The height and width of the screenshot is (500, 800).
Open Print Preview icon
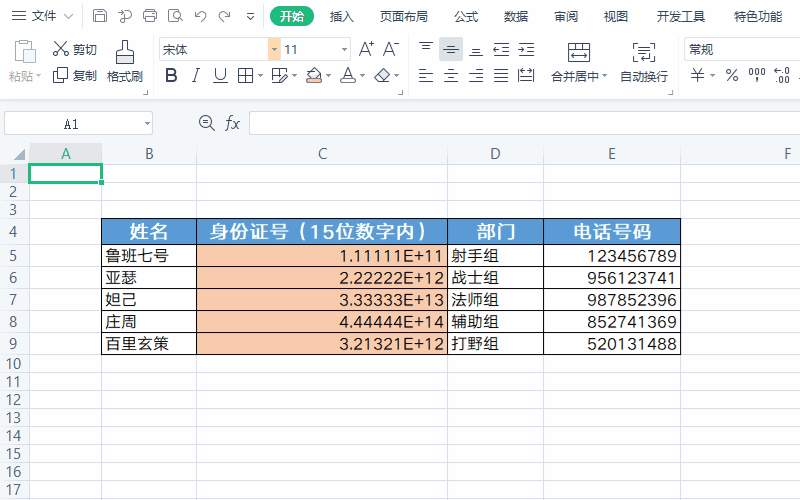coord(175,16)
